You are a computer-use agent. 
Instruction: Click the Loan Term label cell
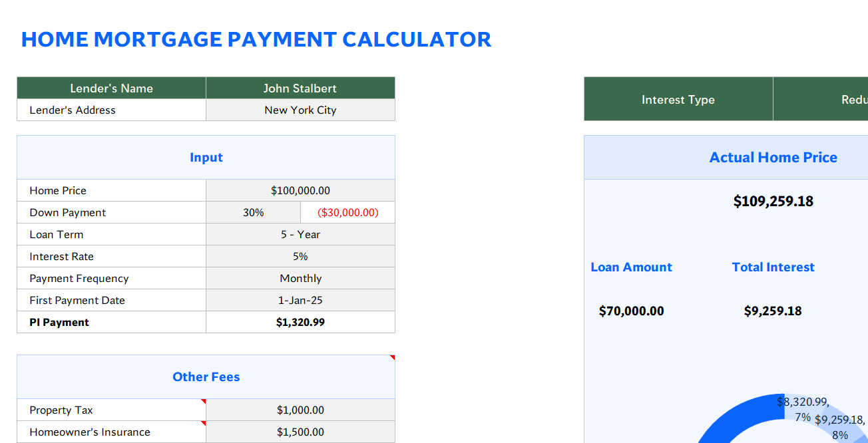(x=111, y=234)
